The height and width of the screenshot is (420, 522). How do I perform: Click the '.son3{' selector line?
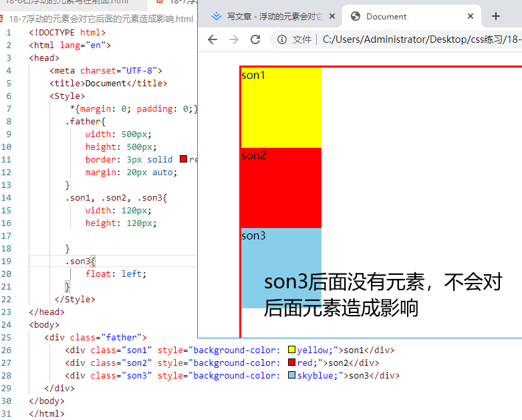[80, 261]
